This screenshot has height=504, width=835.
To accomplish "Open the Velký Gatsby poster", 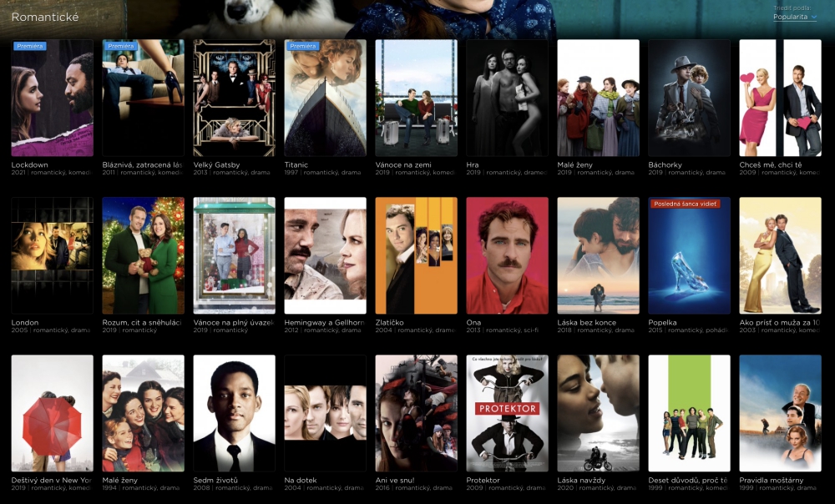I will coord(235,98).
